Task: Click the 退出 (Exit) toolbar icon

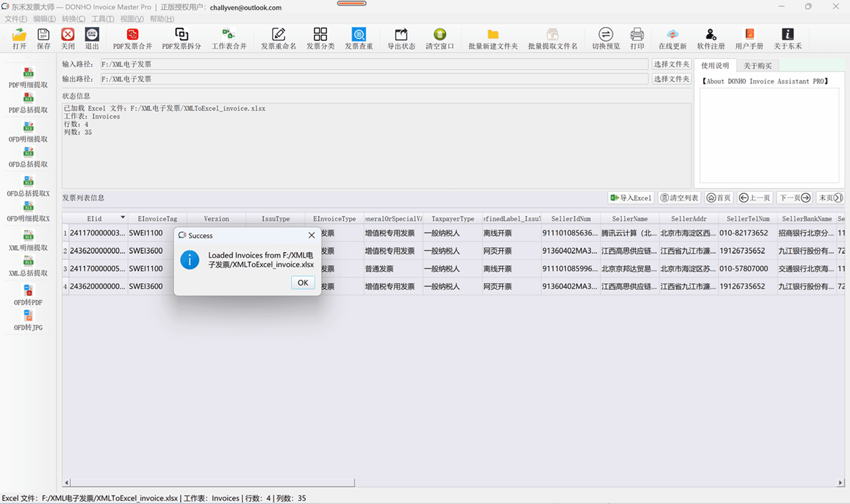Action: pyautogui.click(x=92, y=38)
